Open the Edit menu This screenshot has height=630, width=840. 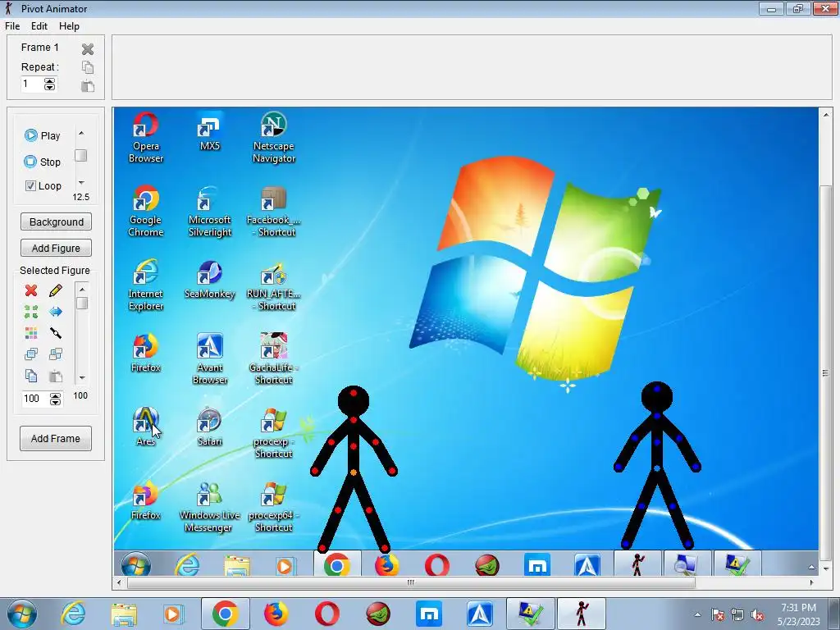(39, 26)
